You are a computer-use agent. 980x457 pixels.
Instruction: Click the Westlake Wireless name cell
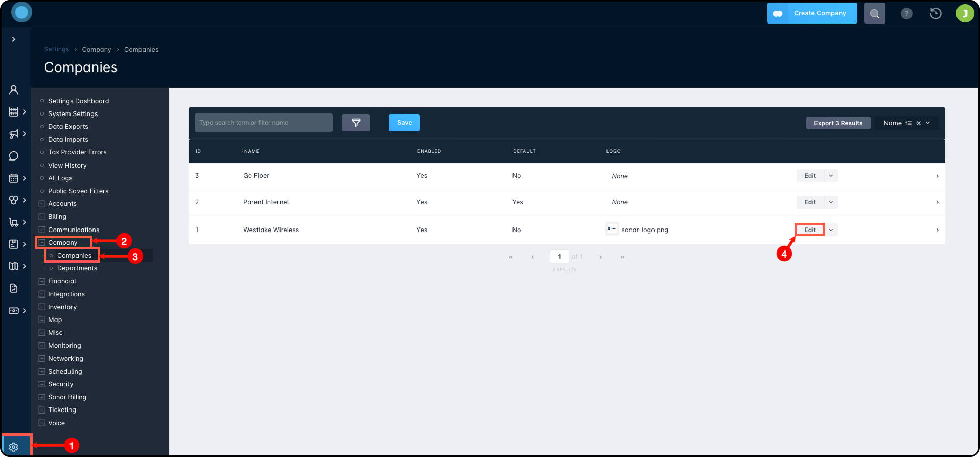[271, 230]
